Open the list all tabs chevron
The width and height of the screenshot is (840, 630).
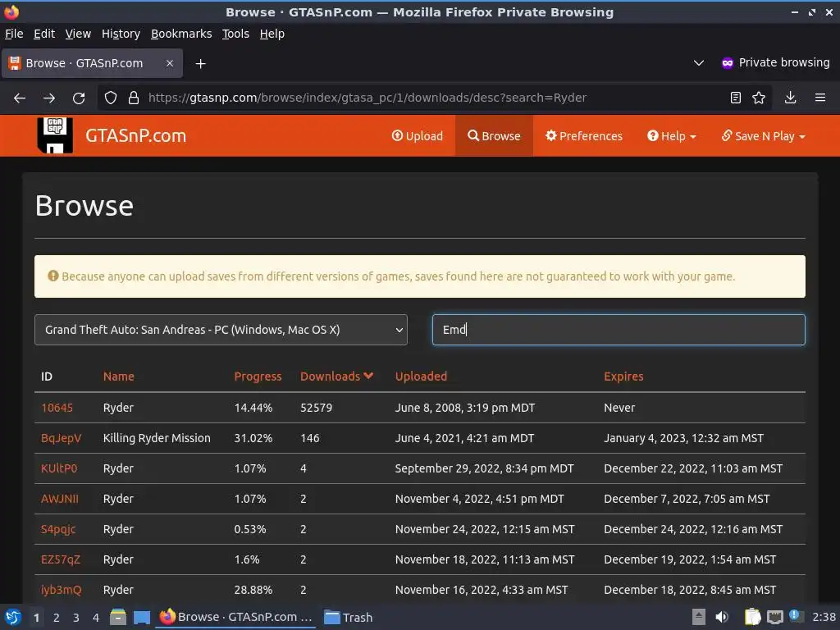coord(699,62)
